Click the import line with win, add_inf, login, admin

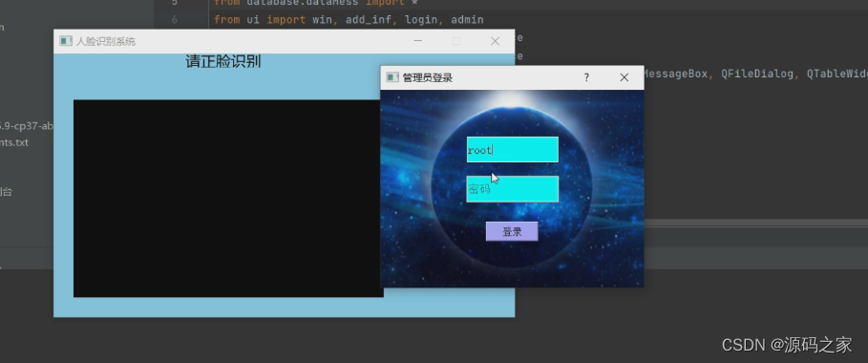pyautogui.click(x=349, y=20)
